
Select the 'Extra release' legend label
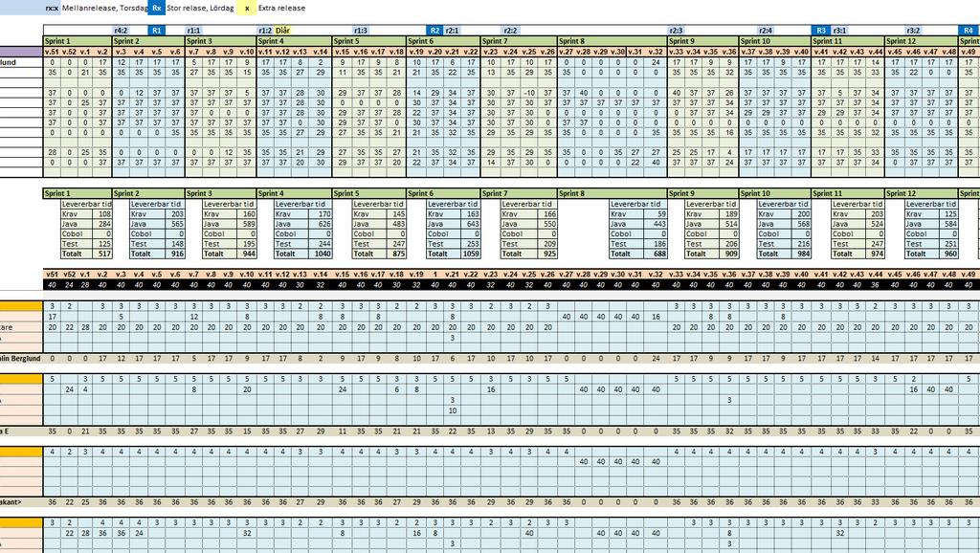[x=282, y=8]
